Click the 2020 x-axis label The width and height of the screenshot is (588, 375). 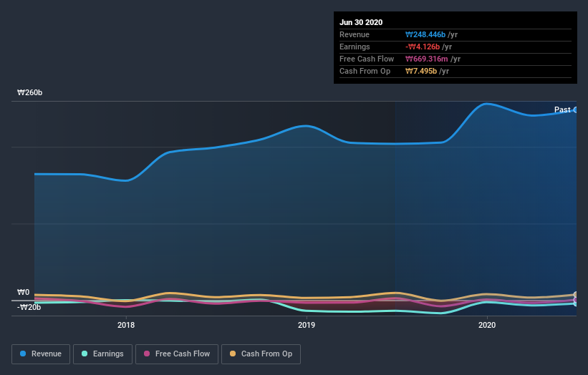(x=487, y=325)
